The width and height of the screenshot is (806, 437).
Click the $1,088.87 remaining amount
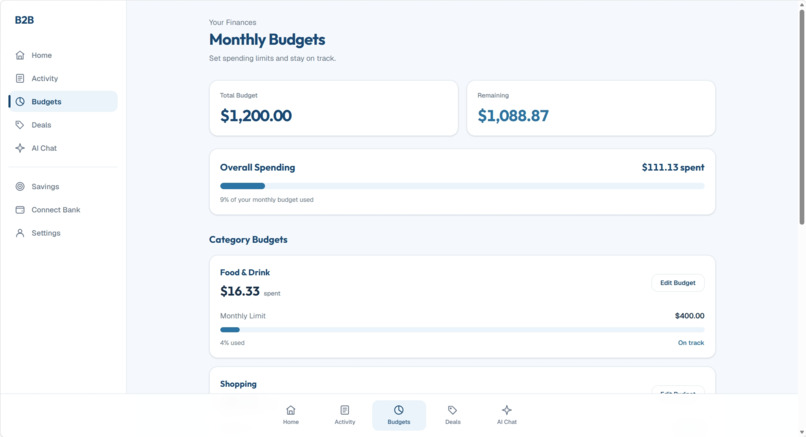tap(513, 116)
